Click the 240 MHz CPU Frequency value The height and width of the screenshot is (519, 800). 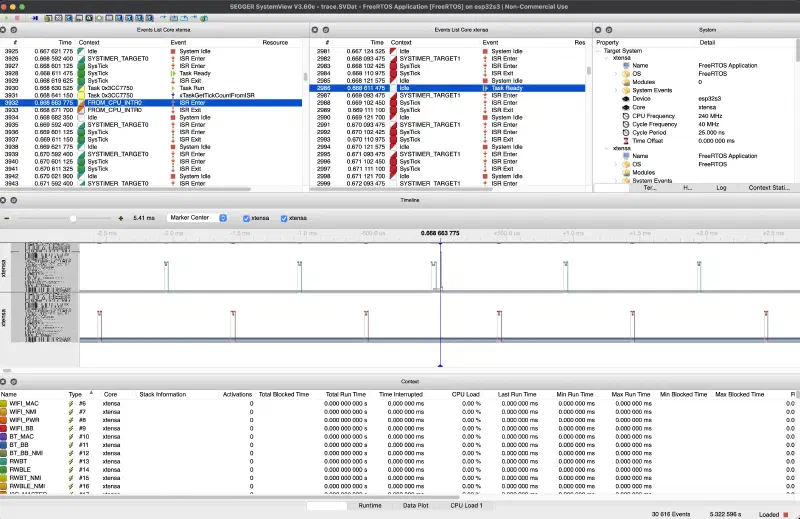tap(710, 116)
